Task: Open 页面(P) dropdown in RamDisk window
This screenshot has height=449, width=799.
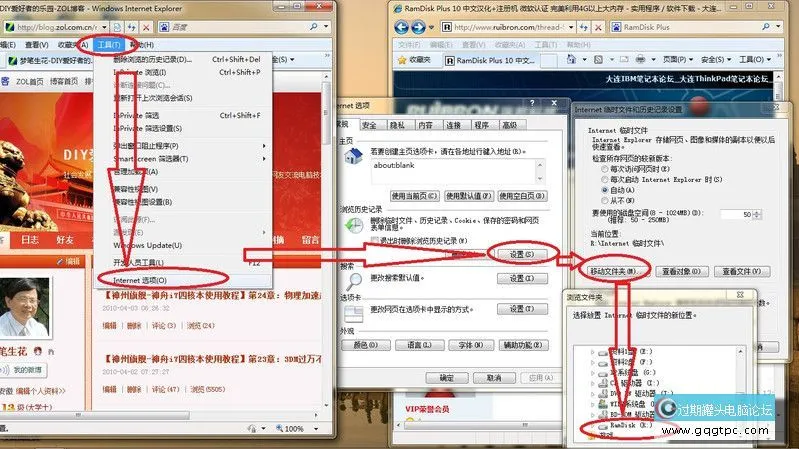Action: tap(678, 60)
